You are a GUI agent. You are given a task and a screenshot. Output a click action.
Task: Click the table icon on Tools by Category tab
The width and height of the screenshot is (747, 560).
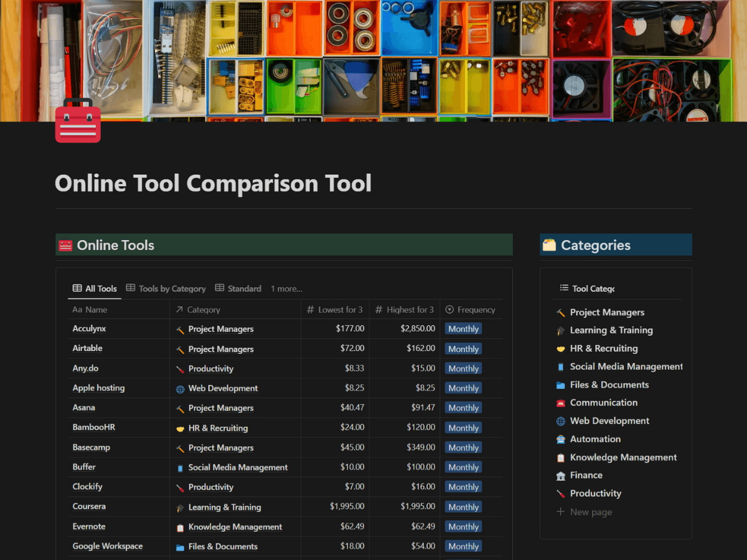[131, 288]
